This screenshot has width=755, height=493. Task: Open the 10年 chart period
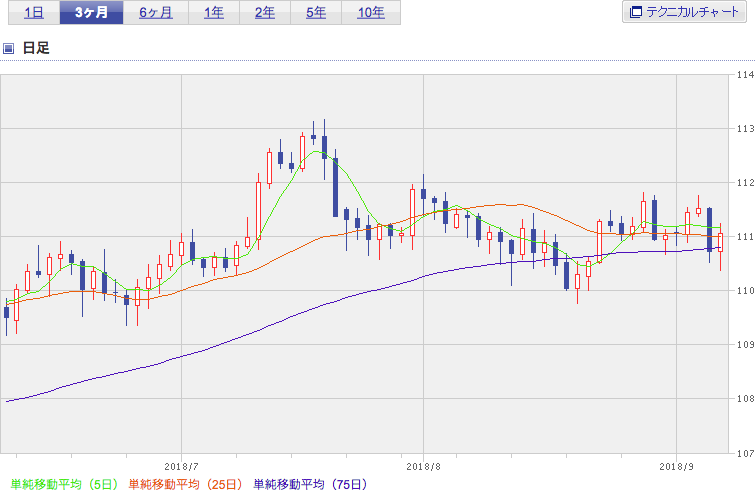pyautogui.click(x=371, y=12)
